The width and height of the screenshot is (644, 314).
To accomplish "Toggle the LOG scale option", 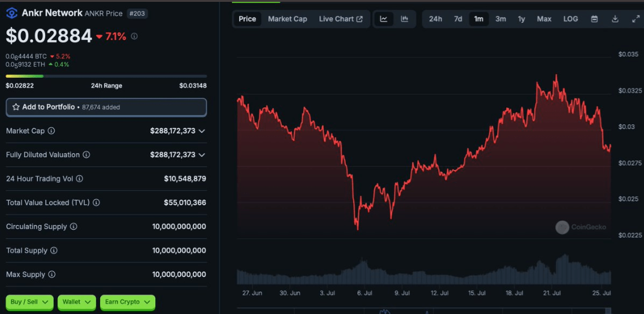I will (x=570, y=19).
